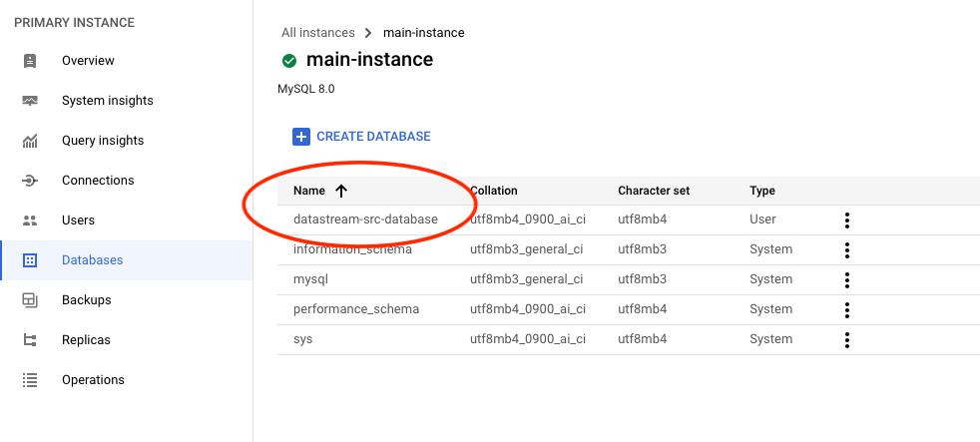Viewport: 980px width, 442px height.
Task: Open the System insights page
Action: 107,101
